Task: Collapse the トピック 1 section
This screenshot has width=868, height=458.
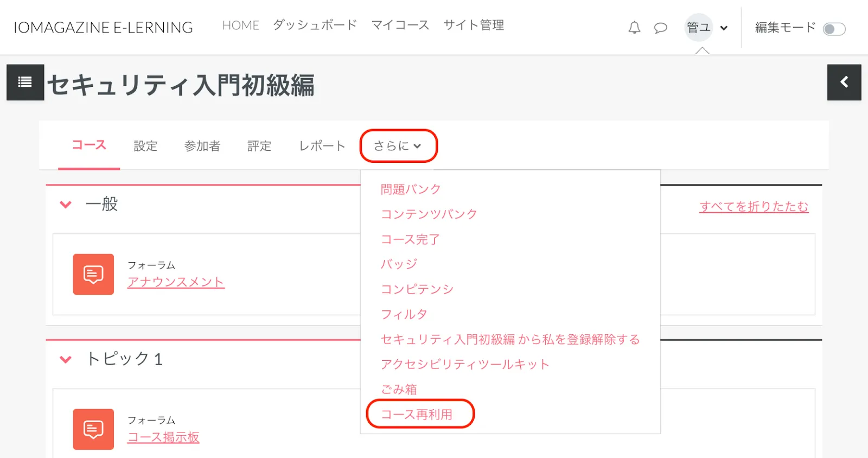Action: point(66,359)
